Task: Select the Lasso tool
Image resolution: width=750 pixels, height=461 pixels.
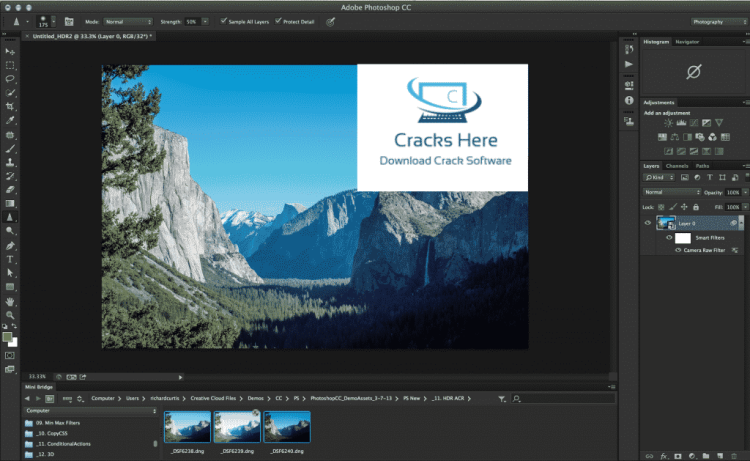Action: (10, 79)
